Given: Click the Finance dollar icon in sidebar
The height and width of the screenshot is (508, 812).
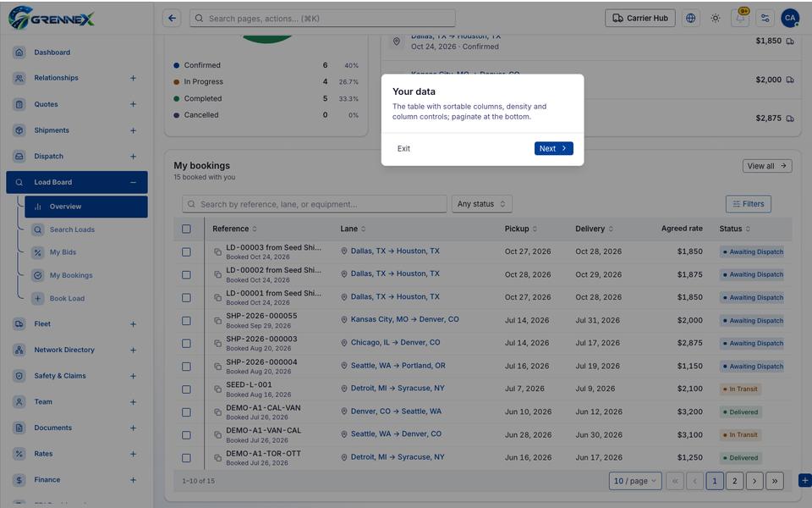Looking at the screenshot, I should coord(19,480).
